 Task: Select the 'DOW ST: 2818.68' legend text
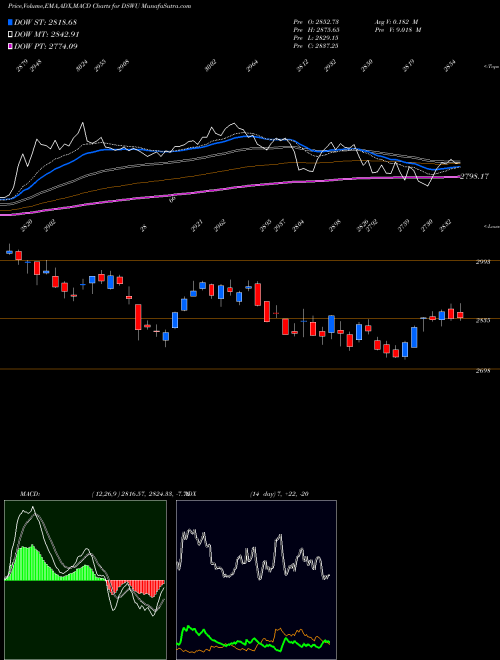pyautogui.click(x=45, y=22)
